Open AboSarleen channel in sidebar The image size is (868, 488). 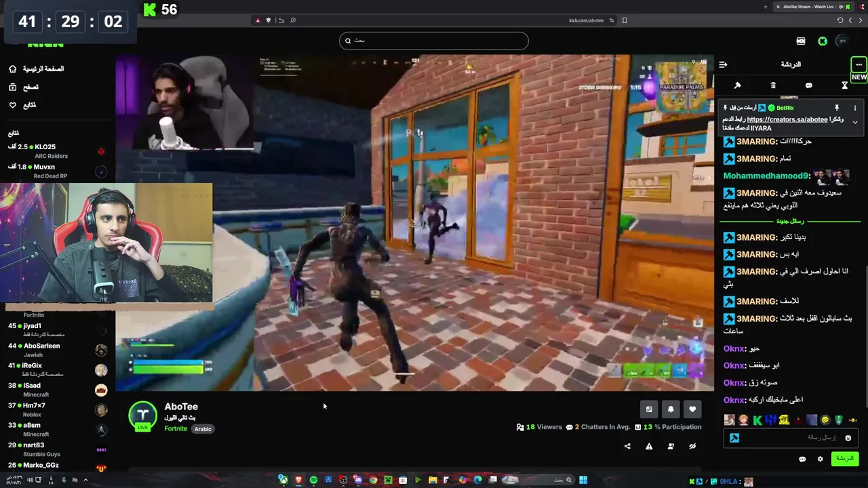pyautogui.click(x=58, y=350)
